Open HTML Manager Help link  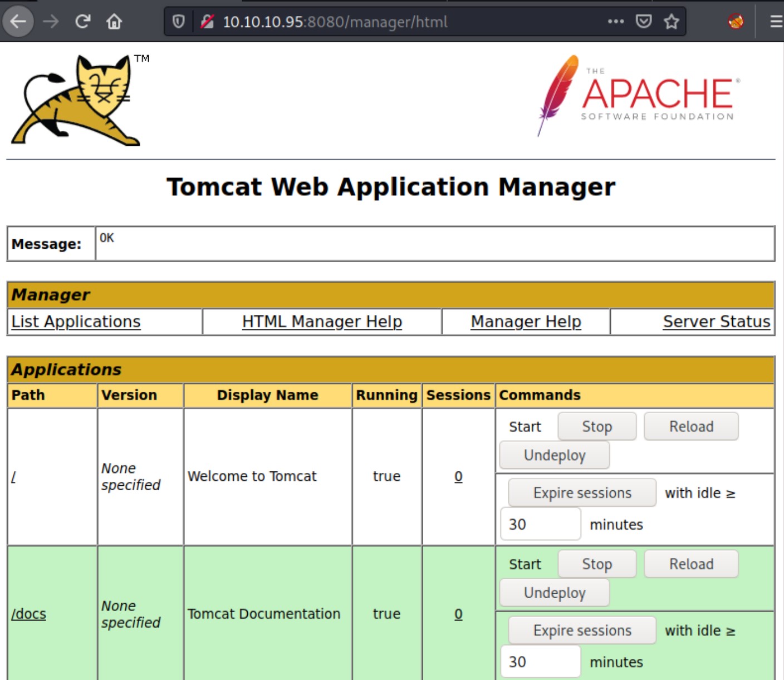coord(322,322)
